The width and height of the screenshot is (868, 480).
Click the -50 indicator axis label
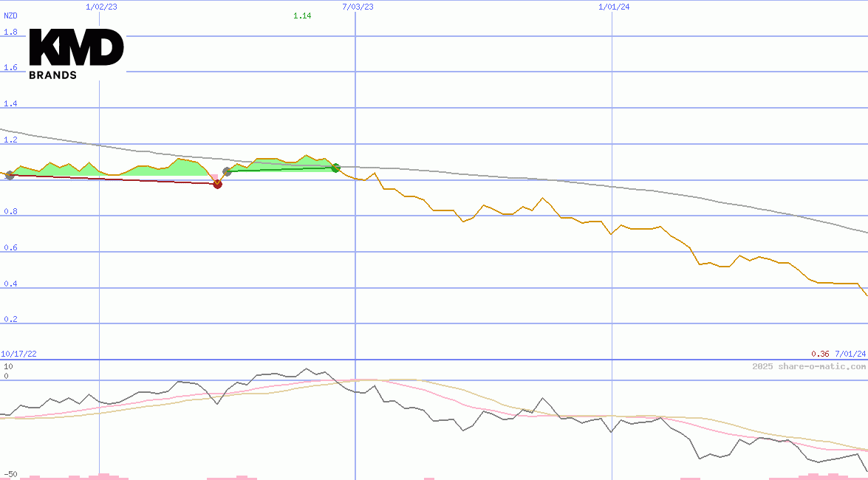click(10, 474)
